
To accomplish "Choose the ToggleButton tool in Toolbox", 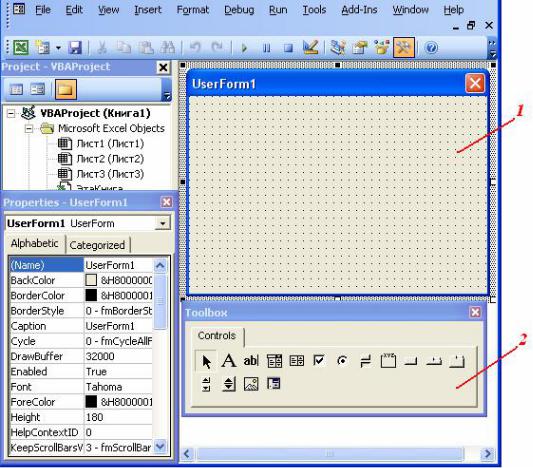I will tap(365, 361).
